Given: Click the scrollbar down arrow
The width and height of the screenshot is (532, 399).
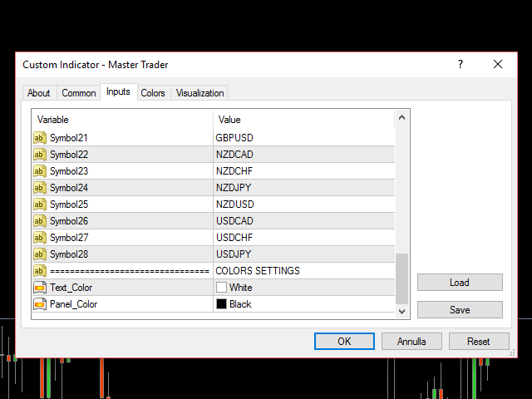Looking at the screenshot, I should 402,312.
